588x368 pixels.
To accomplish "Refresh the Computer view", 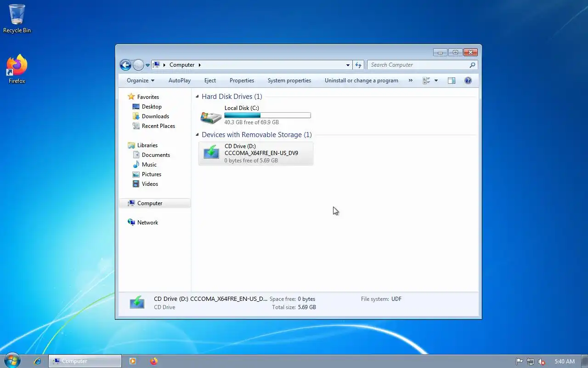I will pyautogui.click(x=359, y=65).
